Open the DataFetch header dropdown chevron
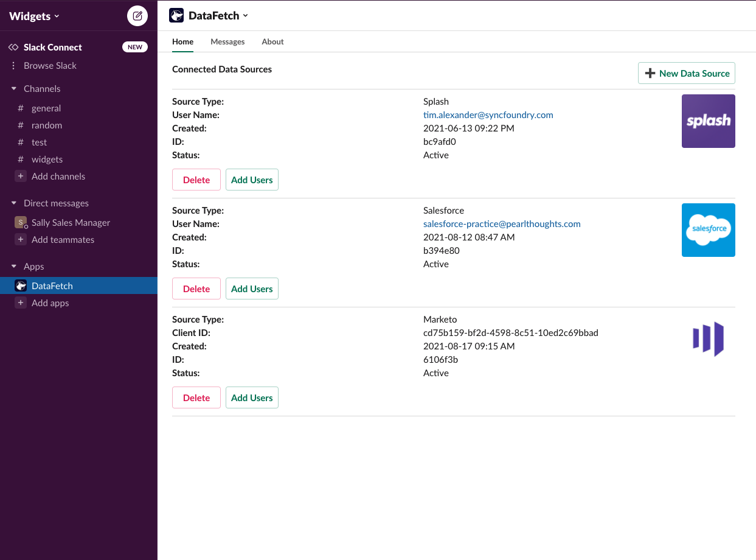 (246, 16)
